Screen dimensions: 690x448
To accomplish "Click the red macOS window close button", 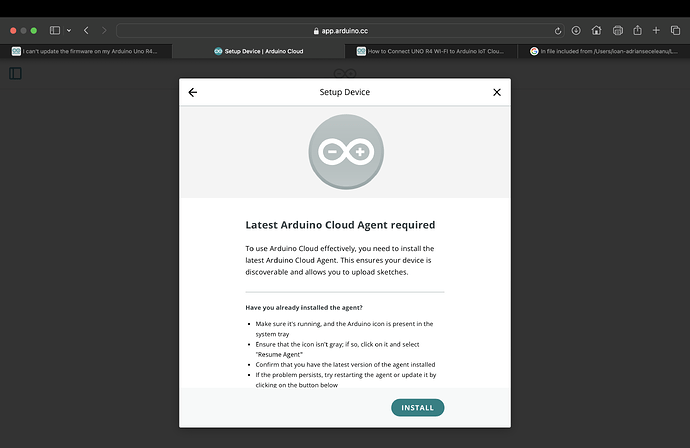I will coord(13,30).
